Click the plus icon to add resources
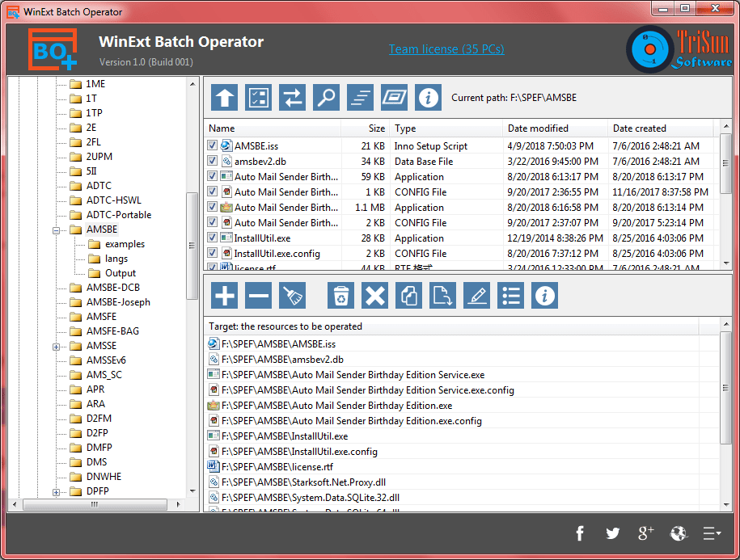The image size is (740, 560). (224, 296)
